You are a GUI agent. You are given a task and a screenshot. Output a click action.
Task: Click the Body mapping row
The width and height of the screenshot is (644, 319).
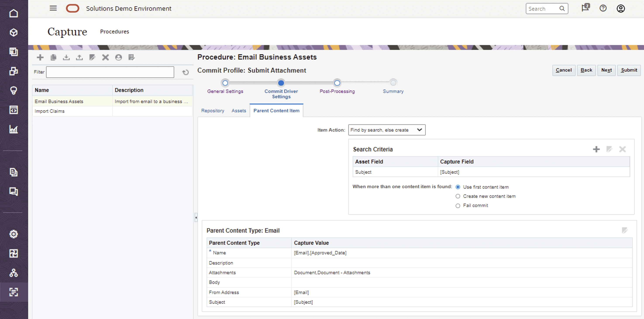420,282
